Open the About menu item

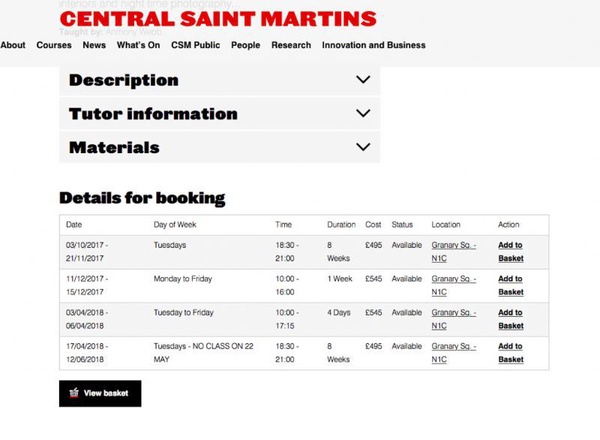13,45
